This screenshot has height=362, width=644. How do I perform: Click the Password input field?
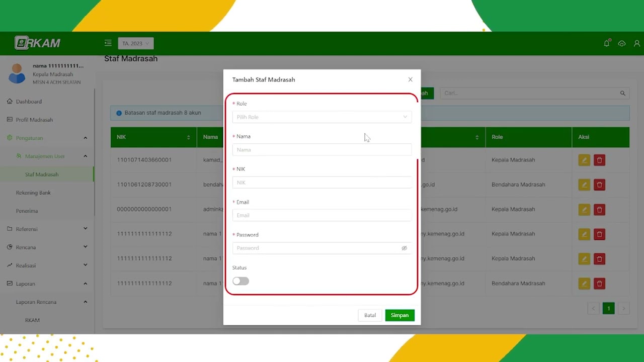pos(322,248)
